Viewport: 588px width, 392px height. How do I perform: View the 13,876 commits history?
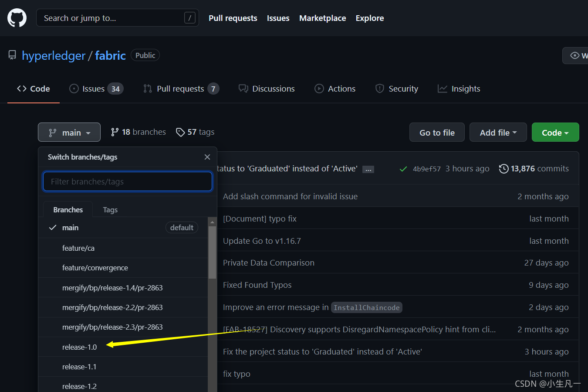click(540, 169)
